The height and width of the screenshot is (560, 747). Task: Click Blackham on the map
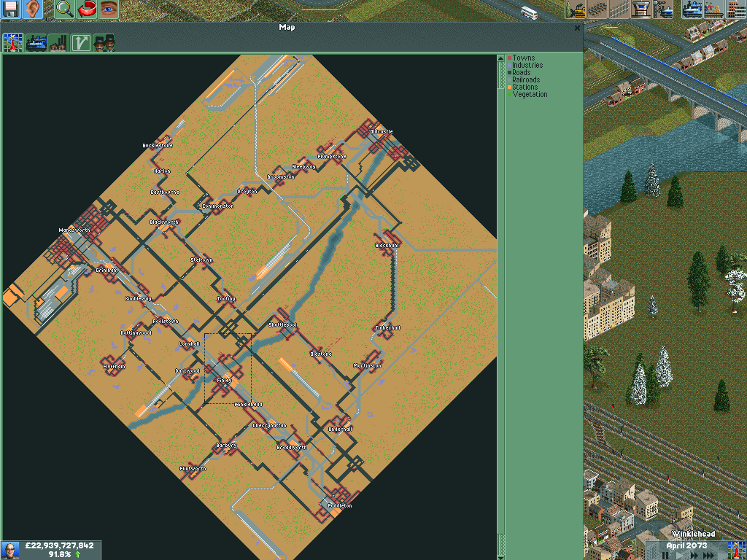(387, 246)
